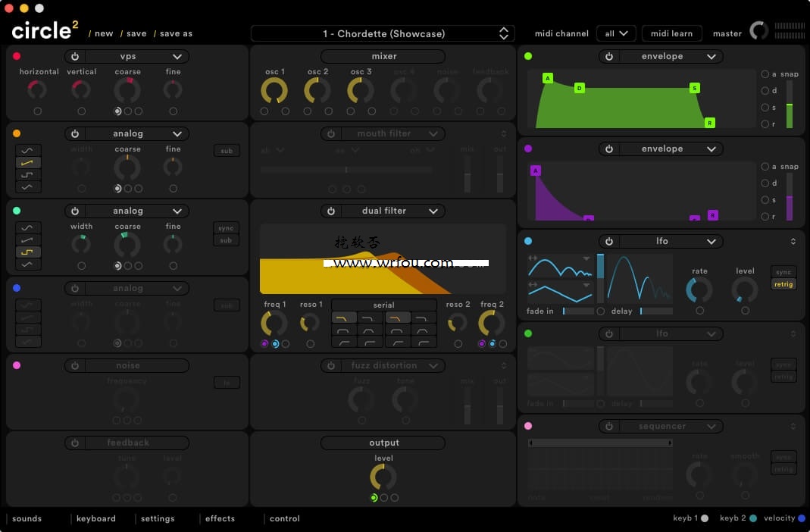Select square waveform icon in green analog oscillator
This screenshot has height=532, width=810.
(x=28, y=252)
